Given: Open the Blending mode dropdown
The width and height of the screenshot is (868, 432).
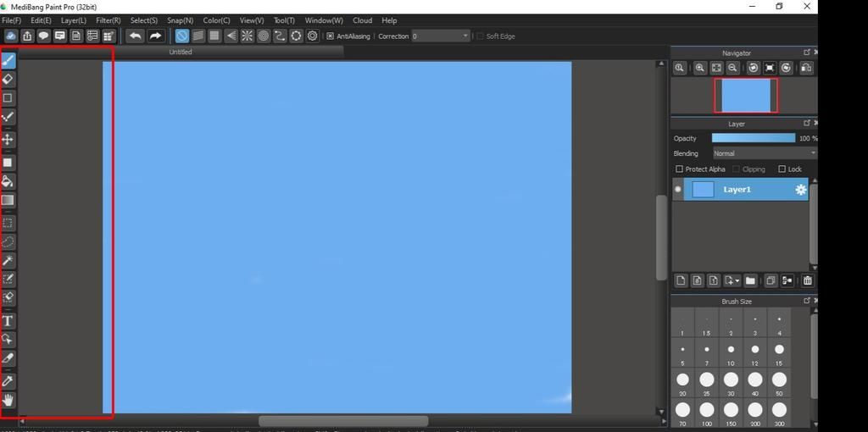Looking at the screenshot, I should (764, 153).
